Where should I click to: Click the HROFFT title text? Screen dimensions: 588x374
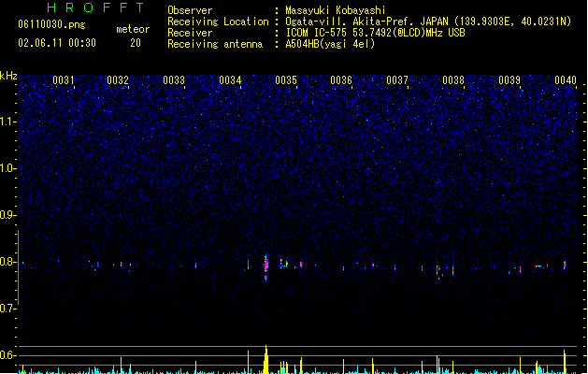[x=96, y=7]
